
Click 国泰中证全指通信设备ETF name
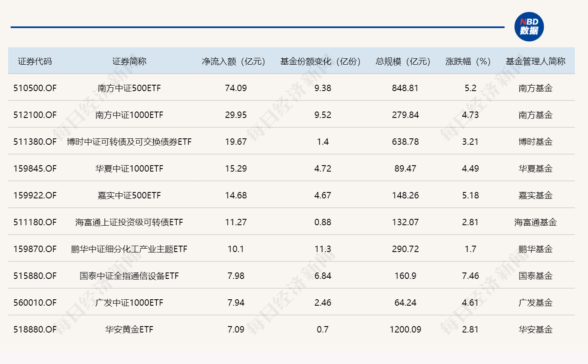(129, 276)
